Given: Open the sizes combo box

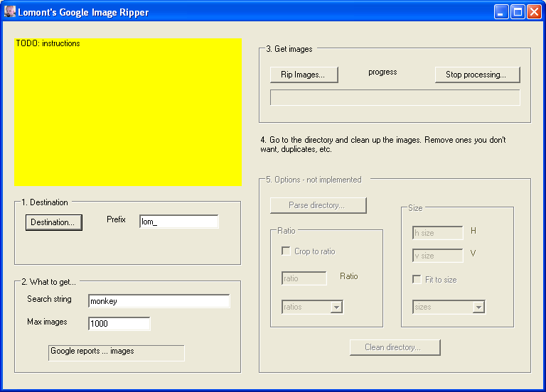Looking at the screenshot, I should coord(478,307).
